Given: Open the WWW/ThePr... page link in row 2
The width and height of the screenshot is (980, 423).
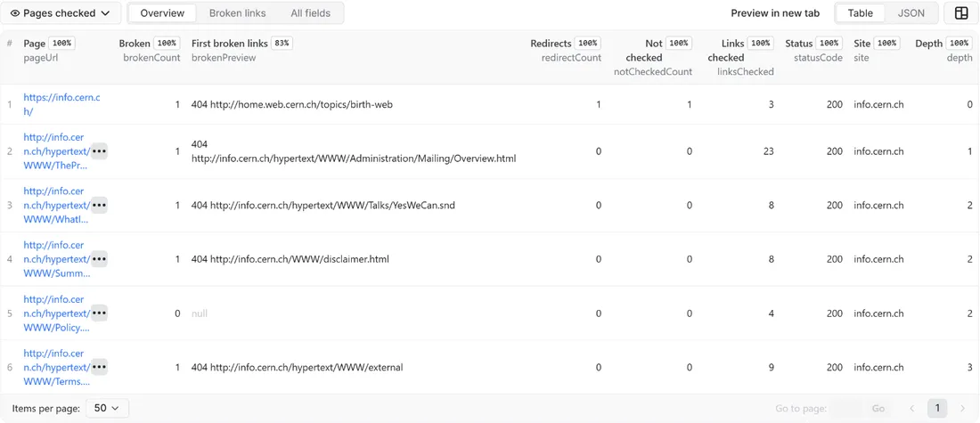Looking at the screenshot, I should (55, 151).
